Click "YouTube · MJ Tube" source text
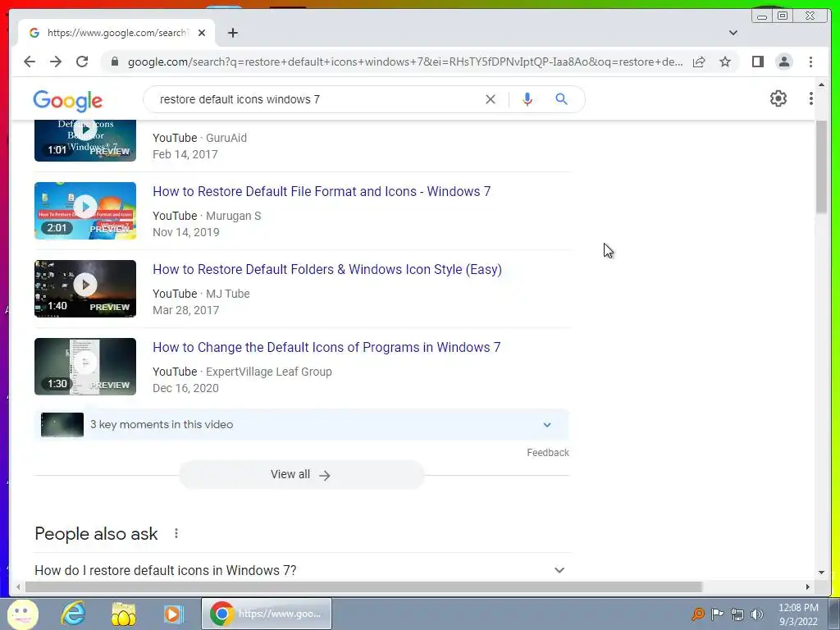 click(x=202, y=294)
